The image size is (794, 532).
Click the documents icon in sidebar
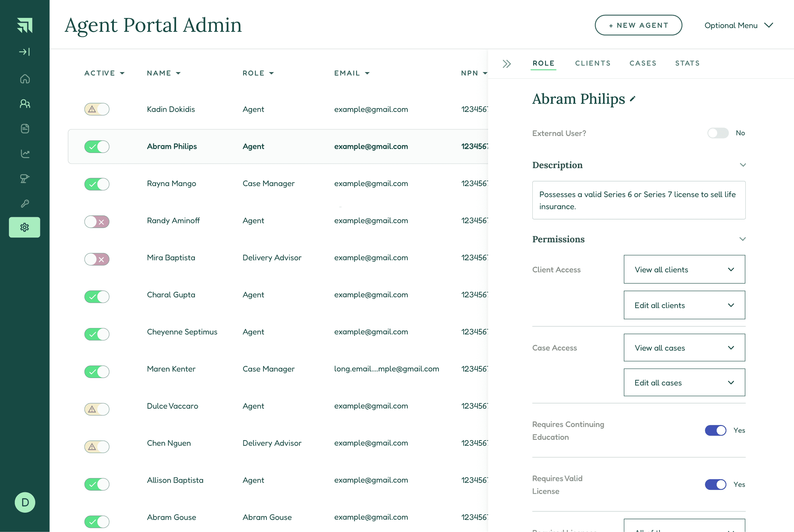(25, 129)
